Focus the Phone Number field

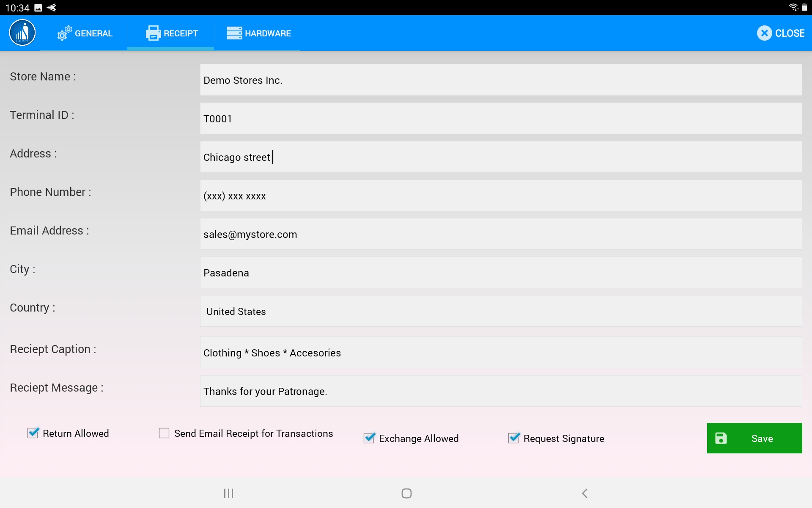[x=501, y=196]
